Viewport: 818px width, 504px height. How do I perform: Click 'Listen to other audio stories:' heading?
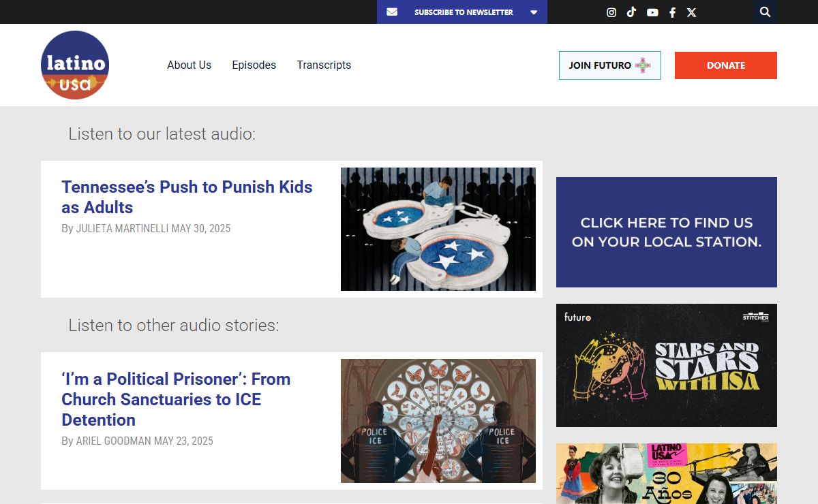173,325
